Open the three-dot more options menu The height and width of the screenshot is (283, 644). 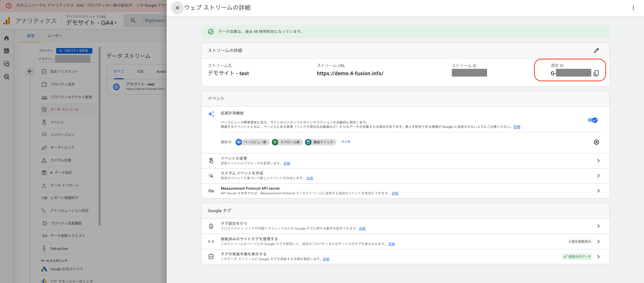pyautogui.click(x=633, y=8)
